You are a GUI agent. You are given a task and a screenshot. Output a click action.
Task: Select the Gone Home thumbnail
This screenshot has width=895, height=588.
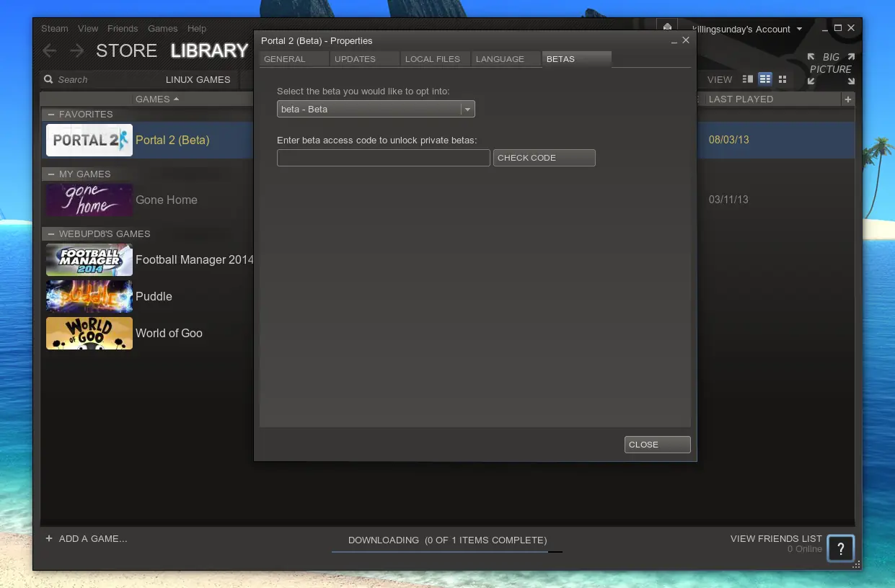(x=89, y=200)
